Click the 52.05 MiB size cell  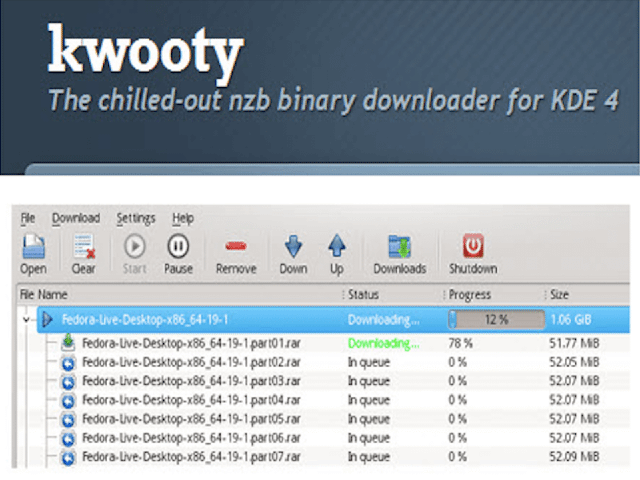click(x=574, y=362)
